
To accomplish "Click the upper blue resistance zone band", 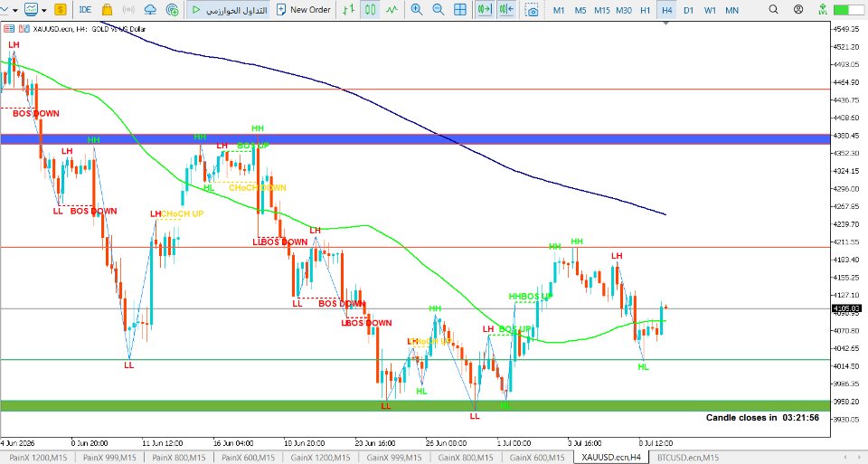I will [x=415, y=139].
